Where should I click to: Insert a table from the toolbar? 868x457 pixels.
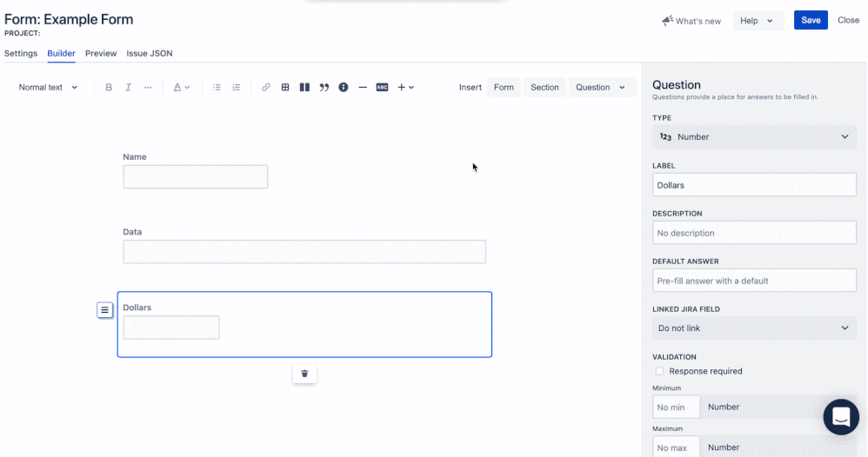pos(285,88)
